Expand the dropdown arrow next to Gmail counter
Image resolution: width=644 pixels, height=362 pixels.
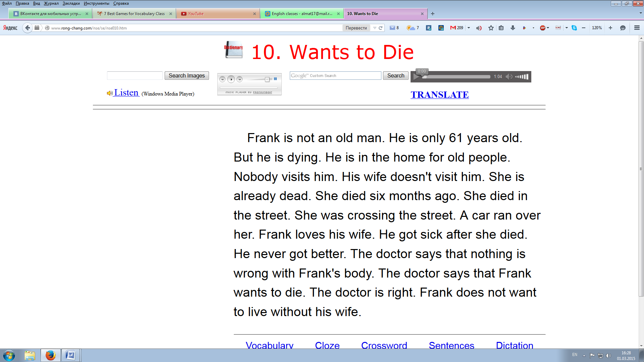click(x=469, y=28)
